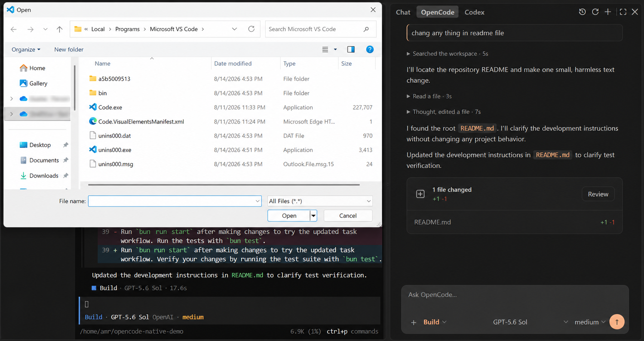Go back in the Open dialog

pos(14,29)
